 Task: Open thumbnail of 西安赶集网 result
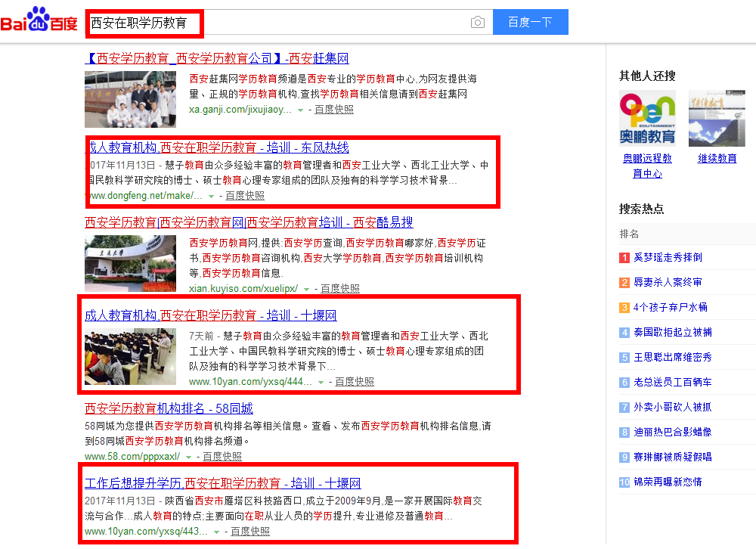[x=131, y=99]
